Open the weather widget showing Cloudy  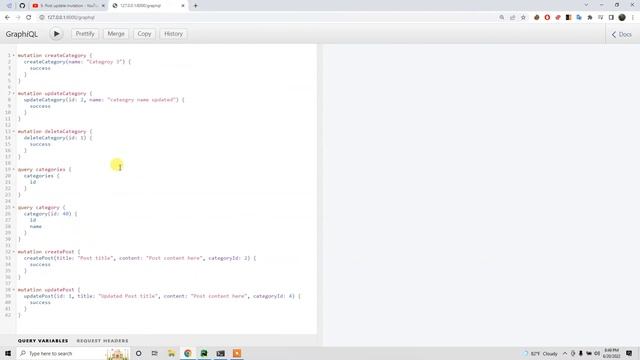click(x=540, y=353)
